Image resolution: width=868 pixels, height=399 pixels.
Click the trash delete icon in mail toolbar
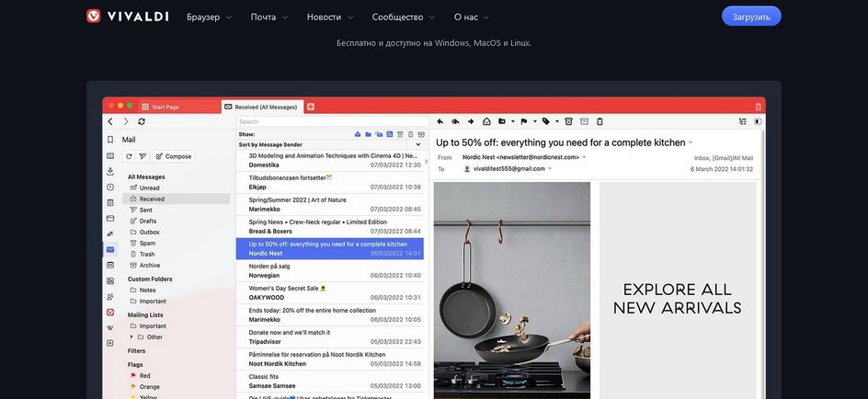point(600,121)
